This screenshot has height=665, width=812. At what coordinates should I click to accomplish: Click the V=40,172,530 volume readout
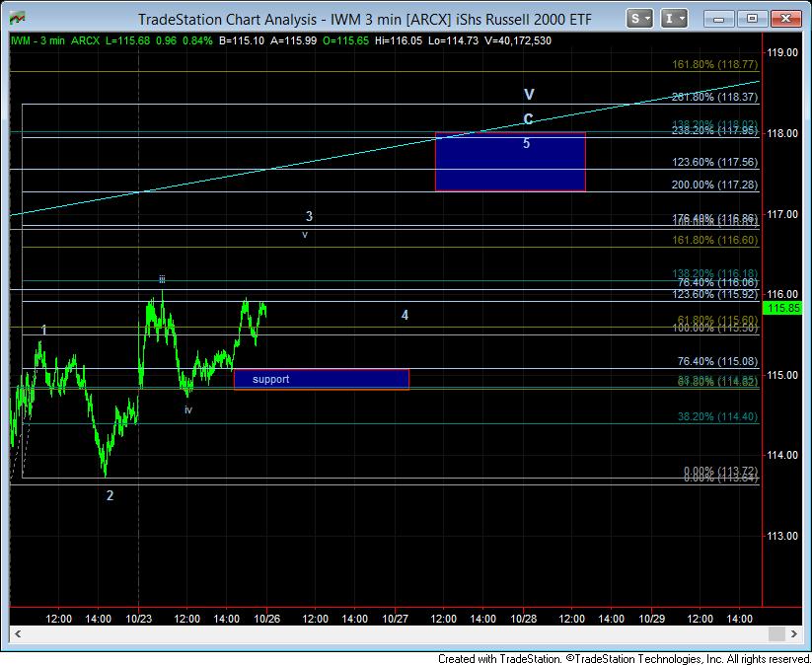click(518, 40)
